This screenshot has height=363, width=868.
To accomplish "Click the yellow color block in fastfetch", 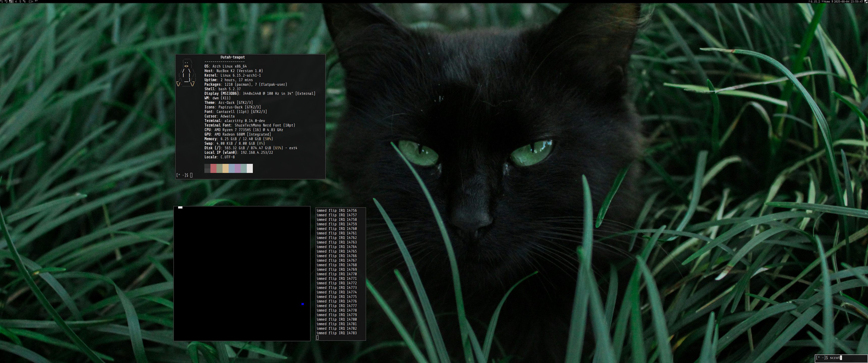I will (225, 168).
